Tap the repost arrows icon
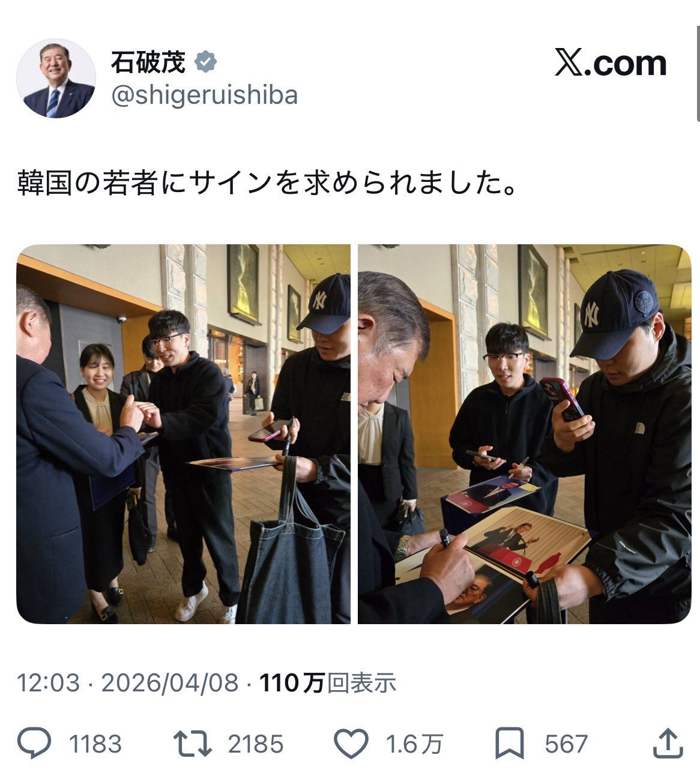 click(192, 743)
